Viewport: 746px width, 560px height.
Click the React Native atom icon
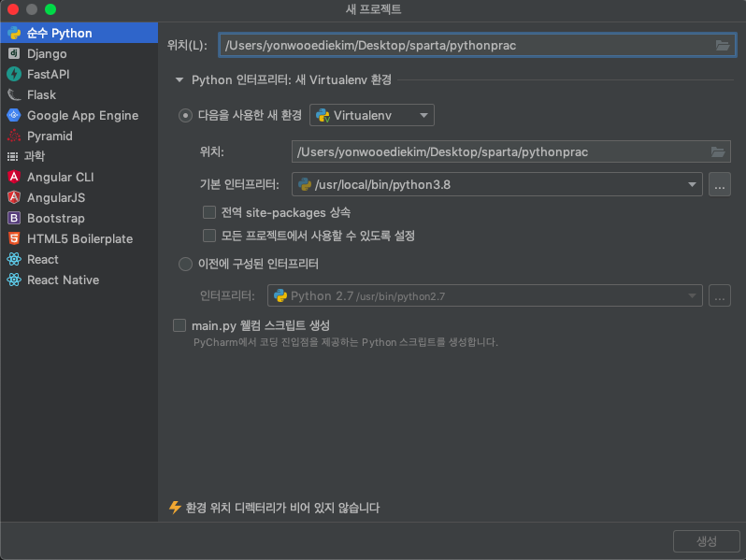point(14,280)
